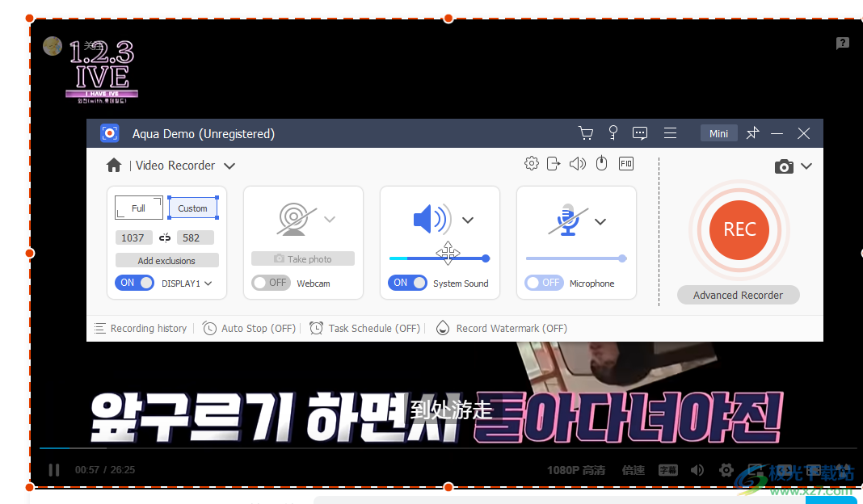Click the crossed-out microphone icon
Image resolution: width=863 pixels, height=504 pixels.
point(568,220)
